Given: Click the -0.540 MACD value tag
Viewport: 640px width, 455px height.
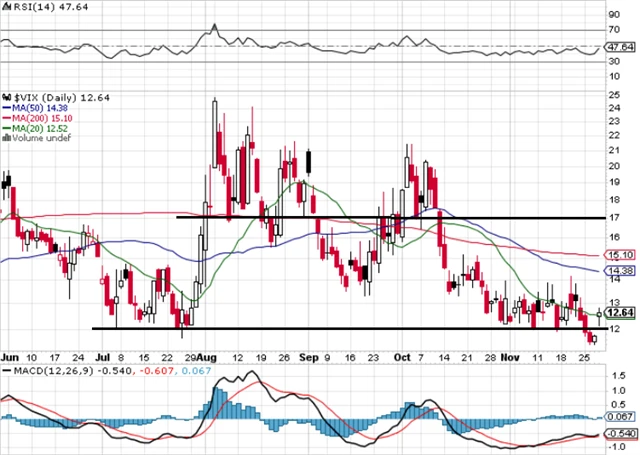Looking at the screenshot, I should tap(619, 434).
